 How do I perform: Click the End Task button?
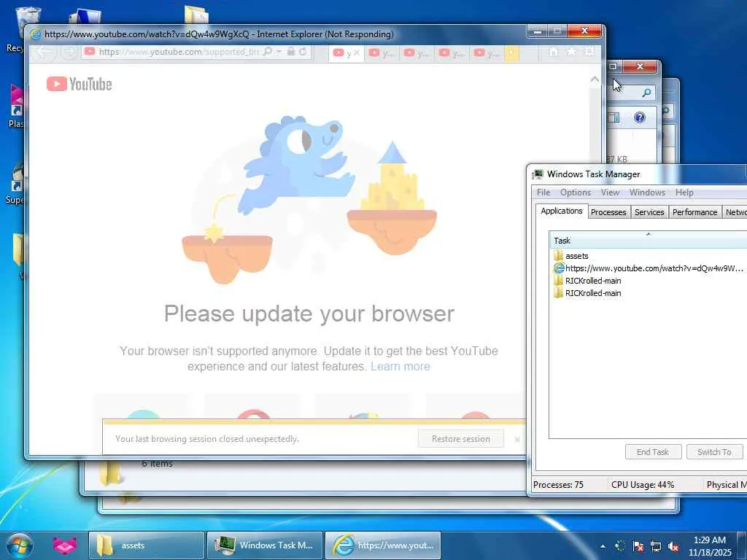pos(653,452)
